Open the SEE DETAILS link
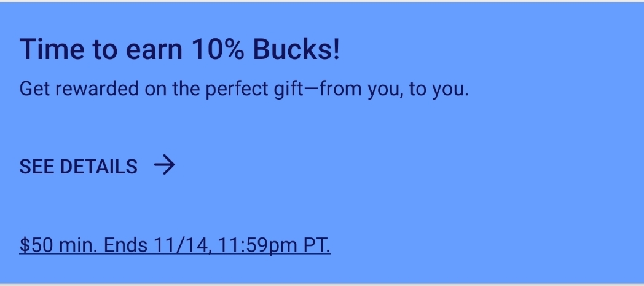Screen dimensions: 644x286 click(x=79, y=166)
